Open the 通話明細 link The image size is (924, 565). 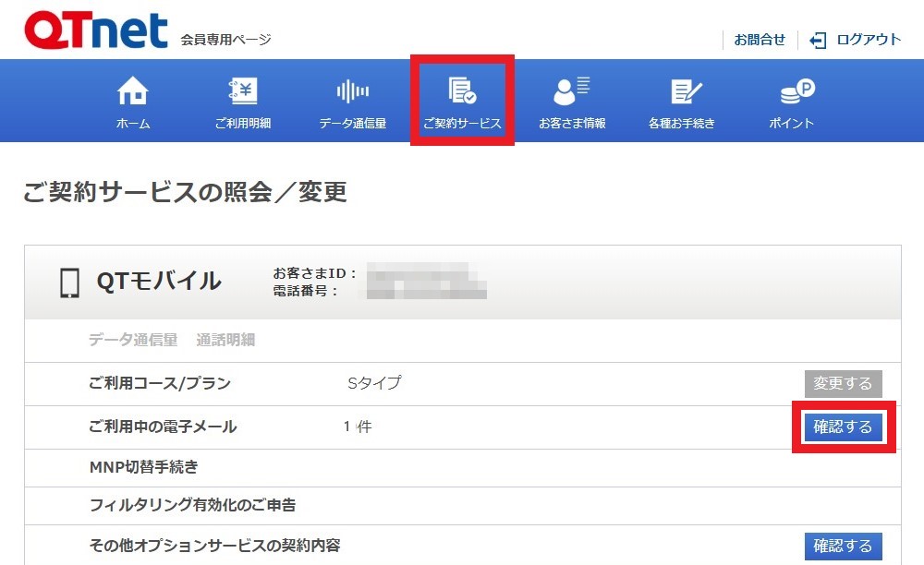click(225, 340)
